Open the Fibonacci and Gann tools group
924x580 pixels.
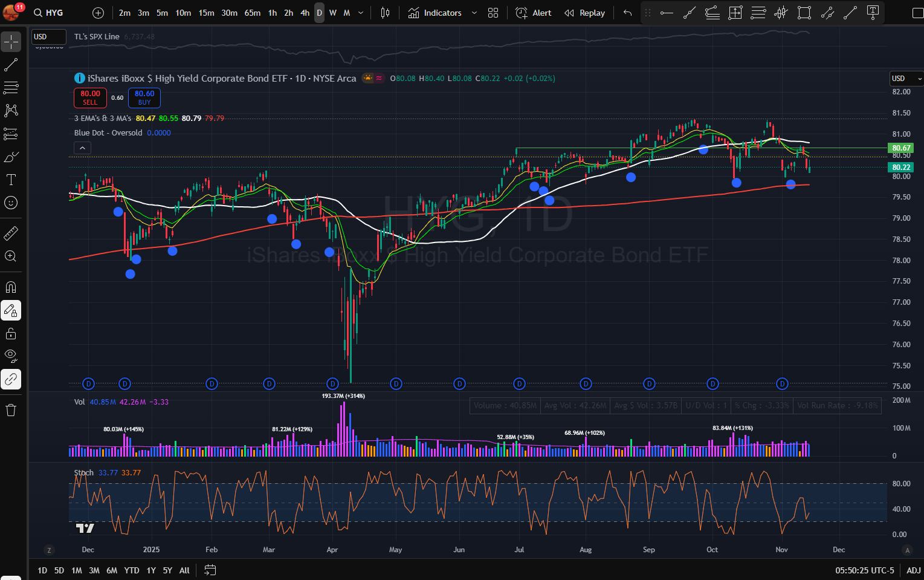tap(11, 88)
